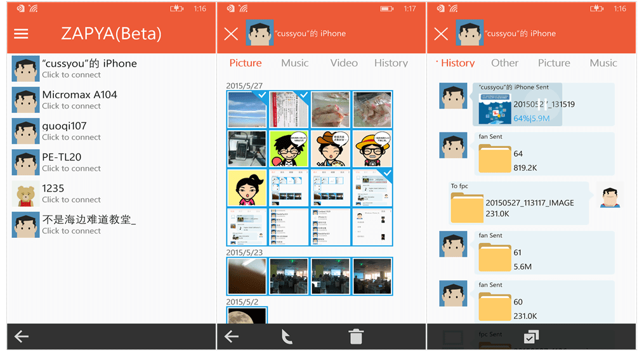Deselect the checked sky photo thumbnail
The width and height of the screenshot is (644, 352).
point(247,109)
